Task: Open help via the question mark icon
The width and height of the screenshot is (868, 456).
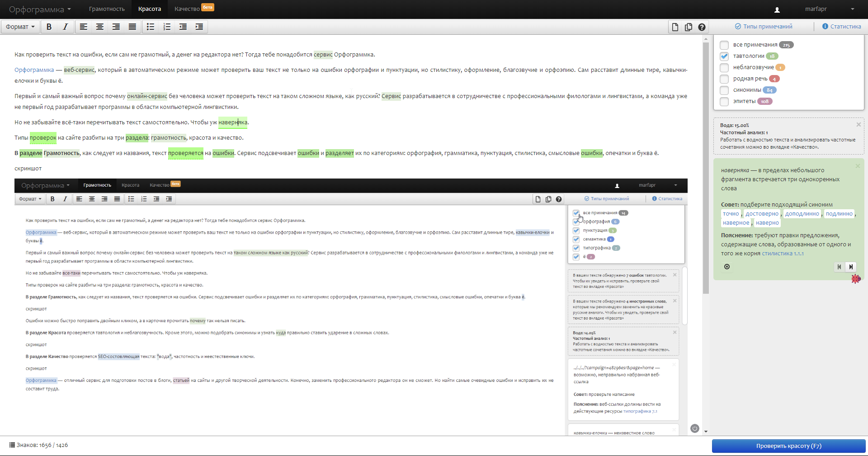Action: pyautogui.click(x=702, y=27)
